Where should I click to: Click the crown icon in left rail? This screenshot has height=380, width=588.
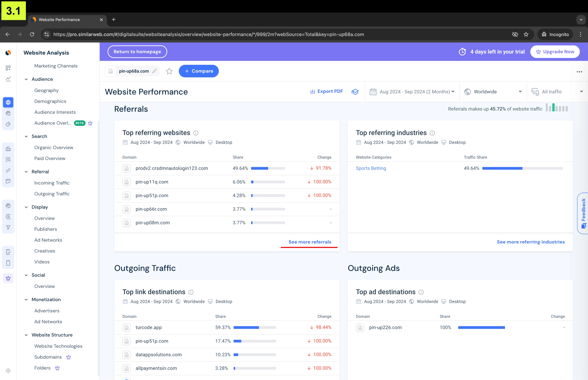[8, 278]
